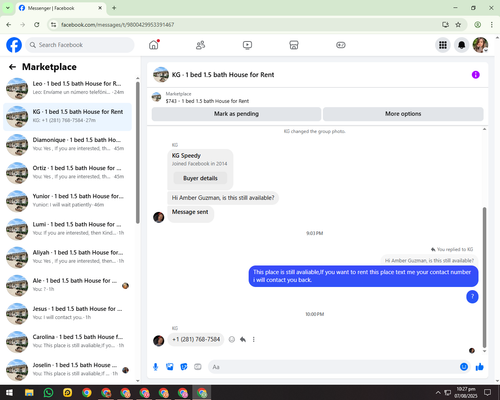Choose a GIF icon
This screenshot has height=400, width=500.
(x=198, y=367)
